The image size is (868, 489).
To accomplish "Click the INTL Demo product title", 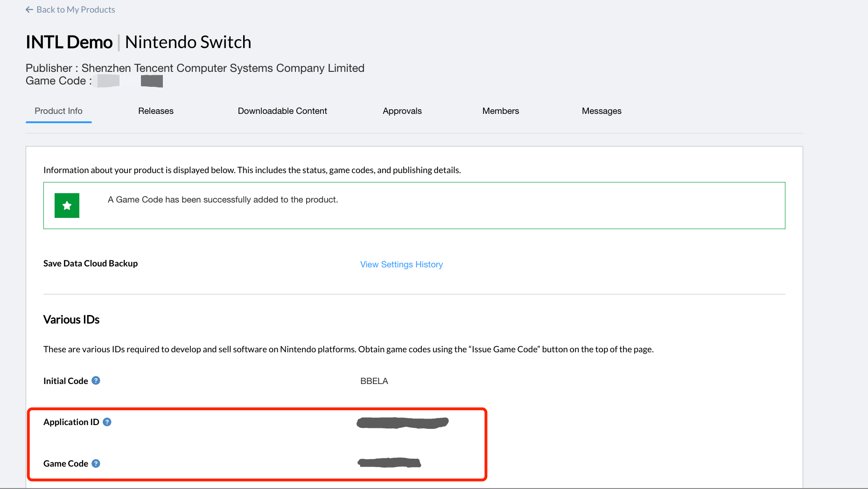I will tap(69, 42).
